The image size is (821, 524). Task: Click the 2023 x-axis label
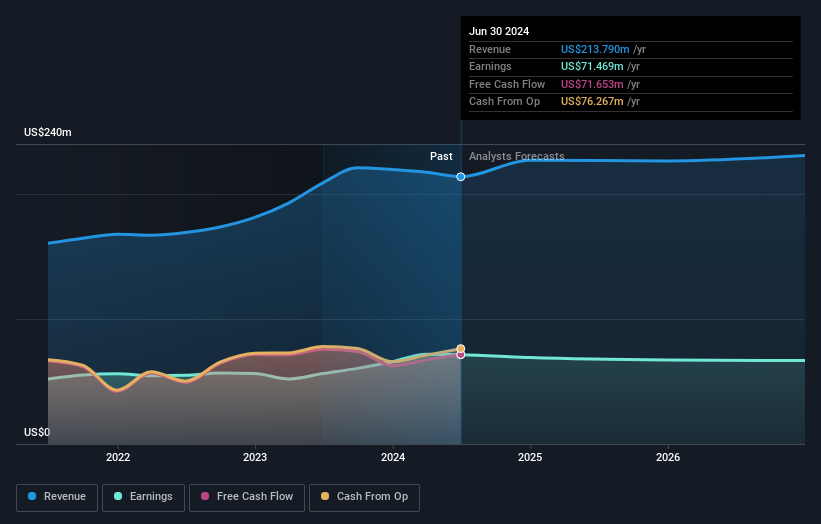coord(255,457)
